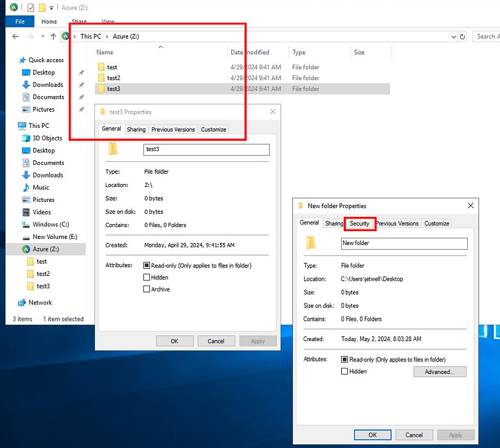Select New Volume (E:) drive in sidebar
This screenshot has height=448, width=500.
click(54, 237)
